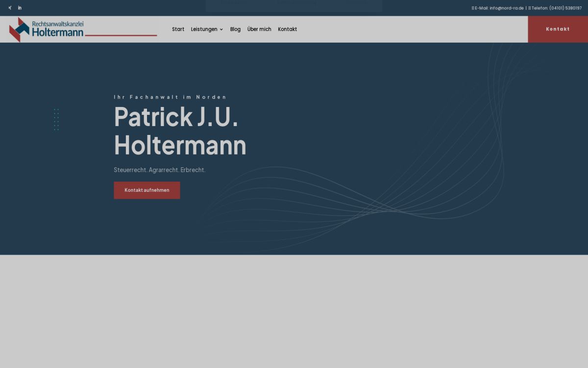Click the Kontakt aufnehmen button
Image resolution: width=588 pixels, height=368 pixels.
pyautogui.click(x=147, y=190)
